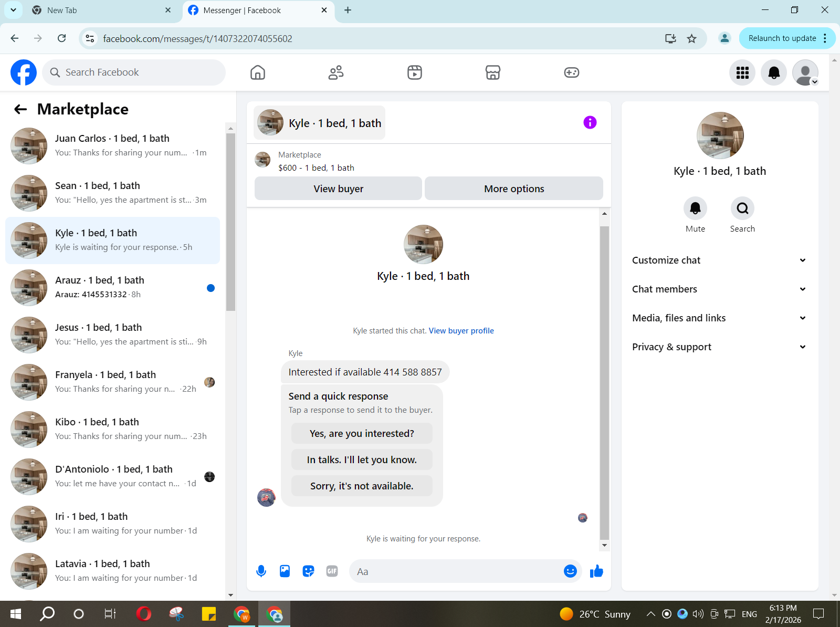Viewport: 840px width, 627px height.
Task: Expand Chat members section
Action: tap(719, 289)
